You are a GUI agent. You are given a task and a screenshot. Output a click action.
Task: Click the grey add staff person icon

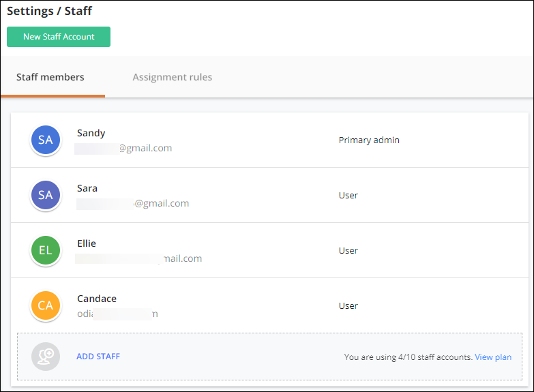pyautogui.click(x=46, y=357)
